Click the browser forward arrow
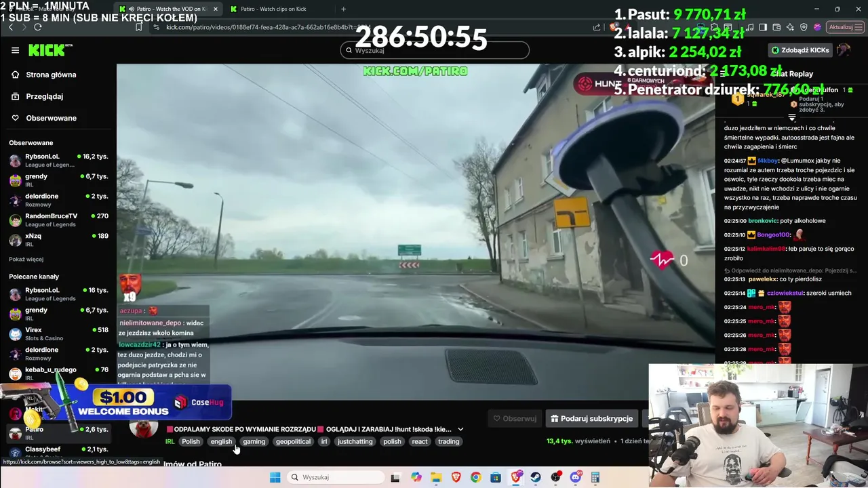868x488 pixels. click(x=24, y=27)
